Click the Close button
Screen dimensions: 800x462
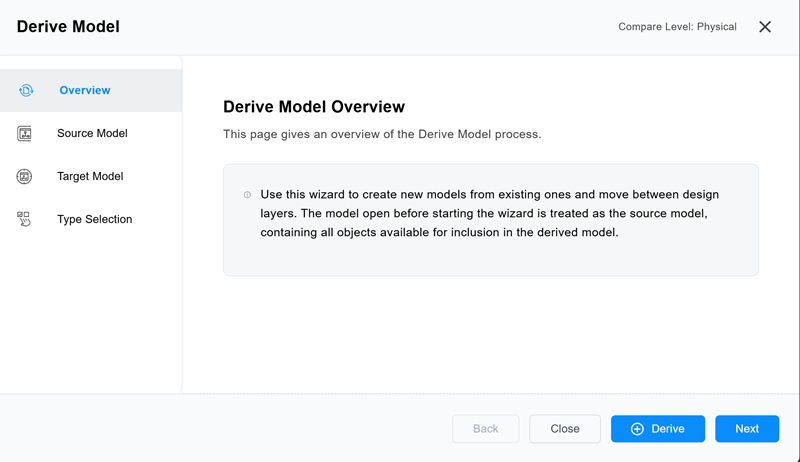565,429
